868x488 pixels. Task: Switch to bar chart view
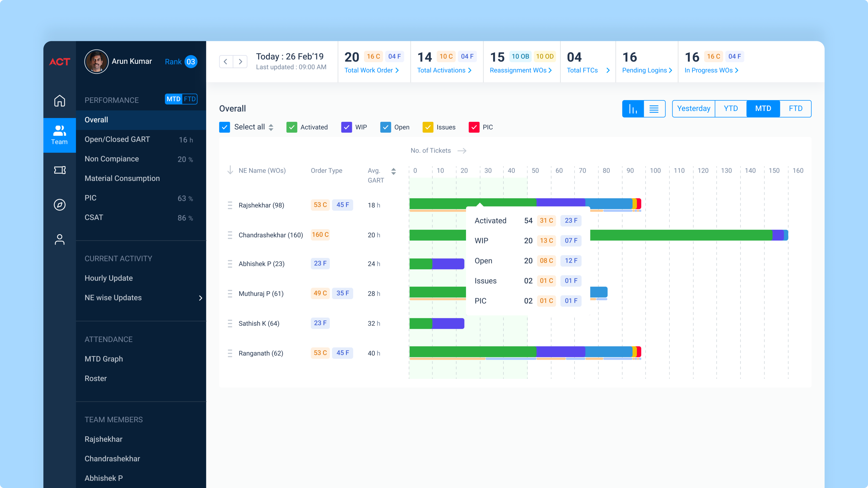pos(633,109)
